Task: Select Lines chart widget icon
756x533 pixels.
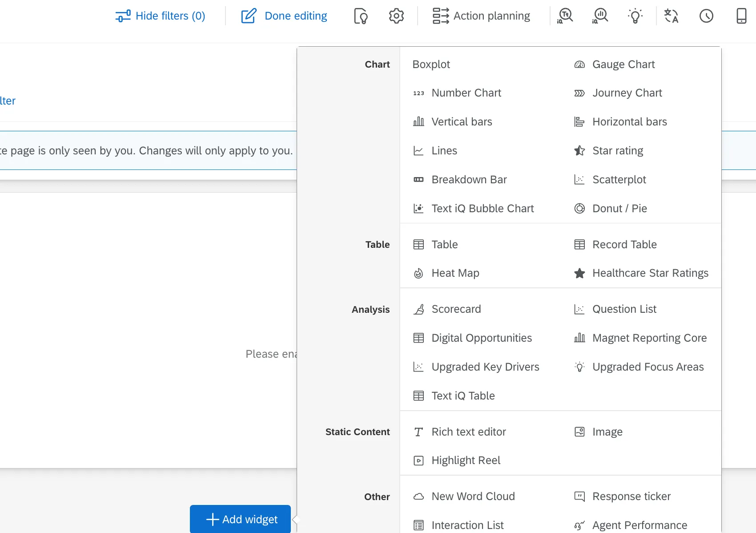Action: 418,151
